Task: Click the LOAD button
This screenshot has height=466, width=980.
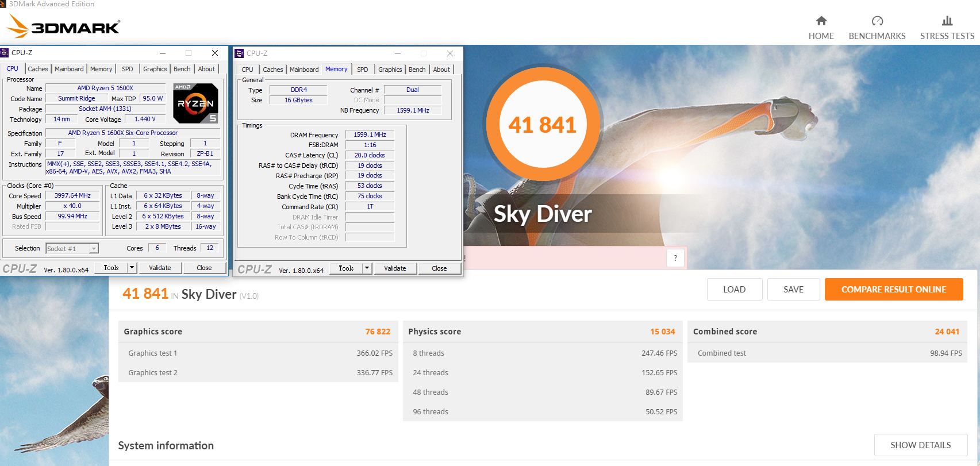Action: point(735,290)
